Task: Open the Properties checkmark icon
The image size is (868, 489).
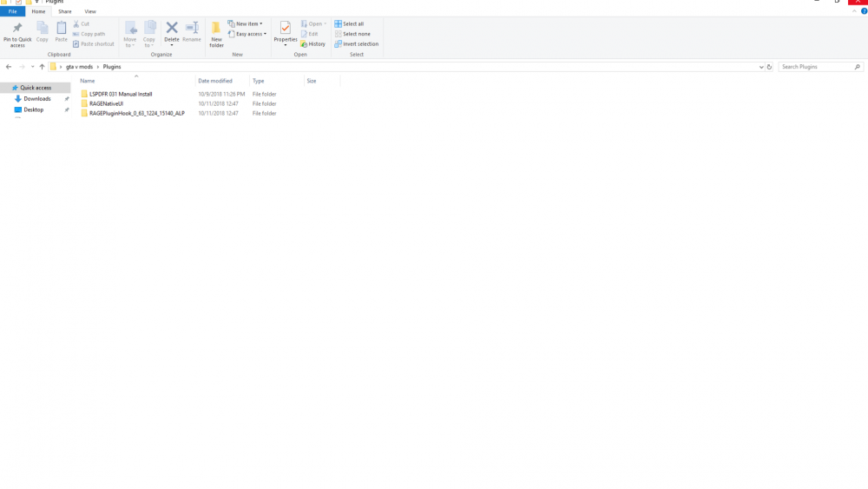Action: (x=285, y=28)
